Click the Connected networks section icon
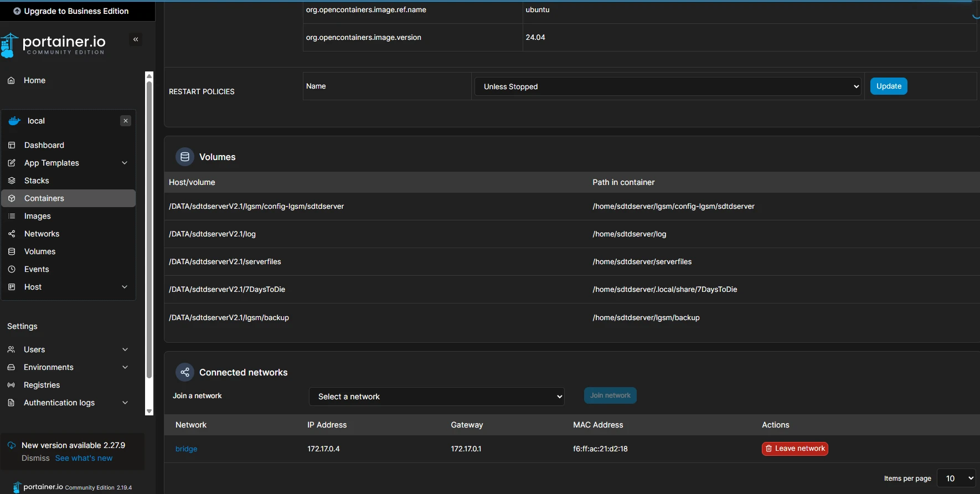Viewport: 980px width, 494px height. (185, 372)
